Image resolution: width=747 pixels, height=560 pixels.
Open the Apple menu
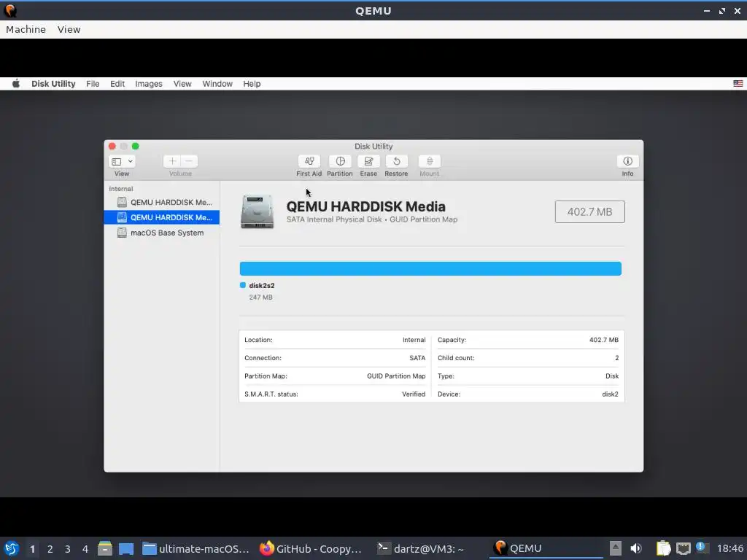click(16, 84)
